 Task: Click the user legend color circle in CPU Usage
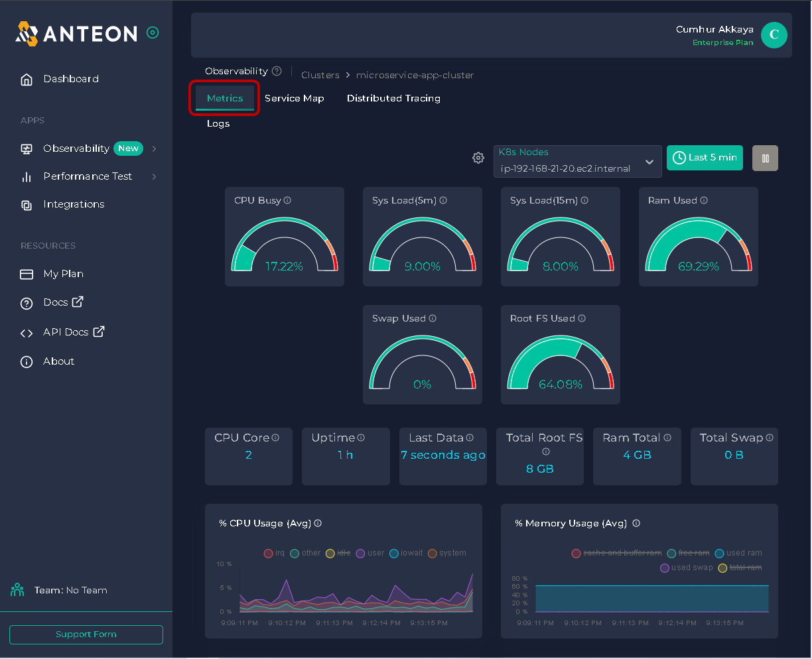click(361, 553)
